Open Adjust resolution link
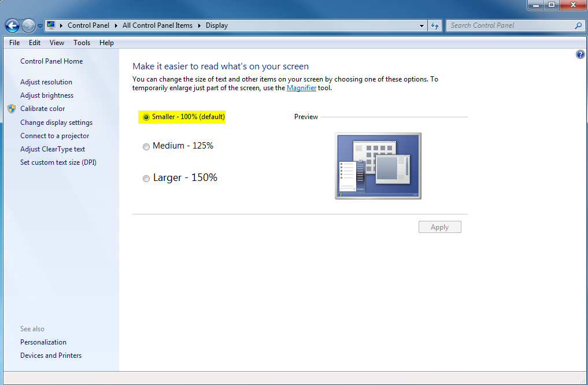Image resolution: width=588 pixels, height=385 pixels. tap(46, 82)
